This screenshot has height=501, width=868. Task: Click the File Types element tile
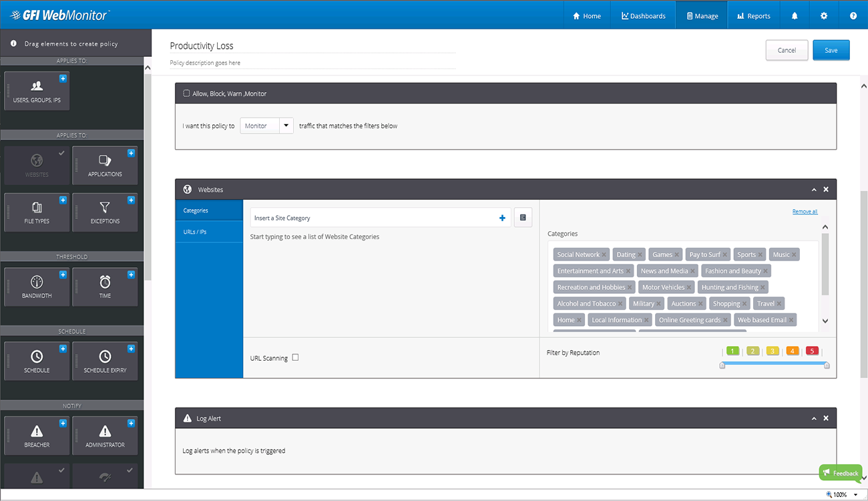pyautogui.click(x=37, y=212)
